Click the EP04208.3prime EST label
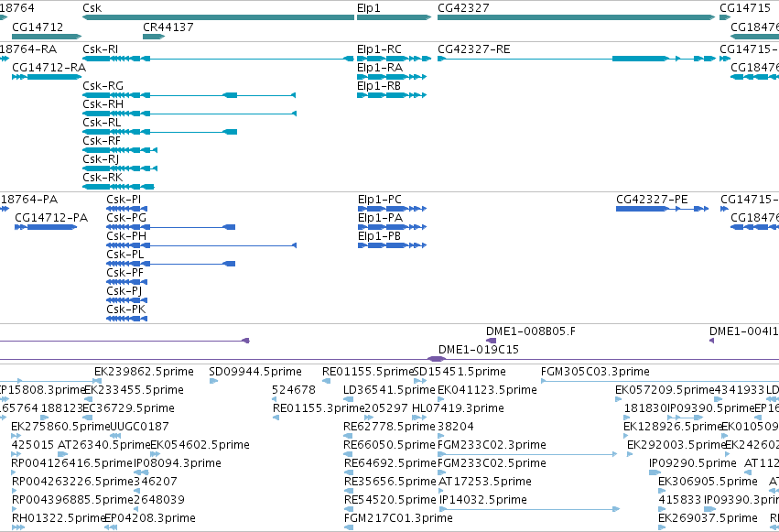This screenshot has width=779, height=532. pos(150,518)
